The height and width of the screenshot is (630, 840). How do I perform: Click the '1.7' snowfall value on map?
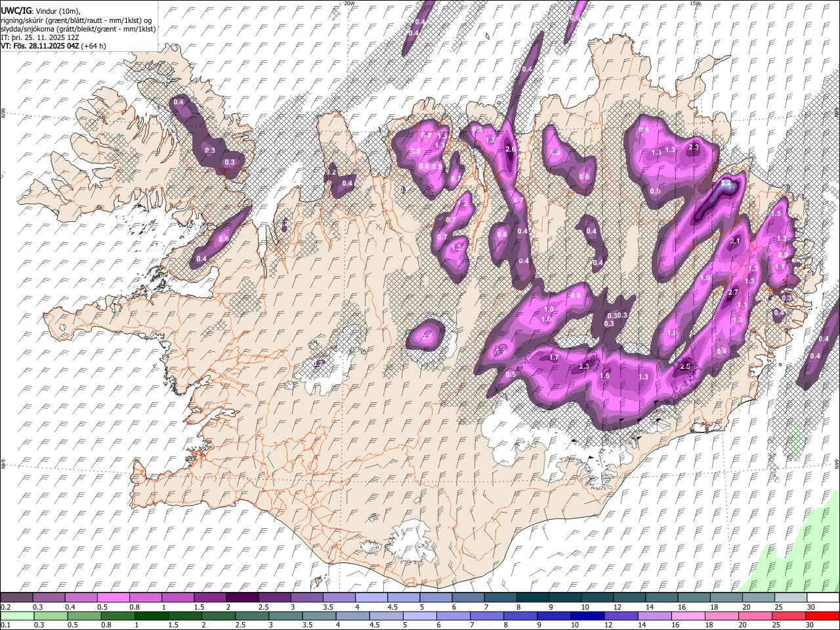click(x=554, y=358)
